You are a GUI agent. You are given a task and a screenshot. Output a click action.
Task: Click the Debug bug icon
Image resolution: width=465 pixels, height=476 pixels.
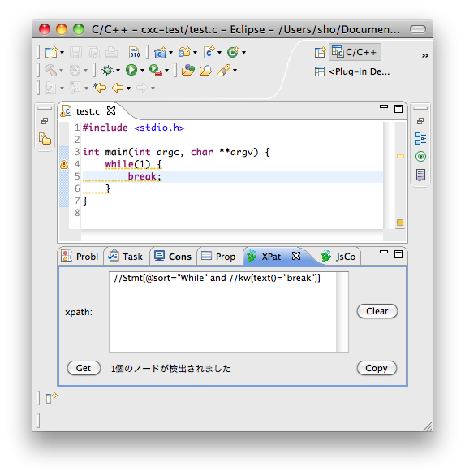(107, 70)
